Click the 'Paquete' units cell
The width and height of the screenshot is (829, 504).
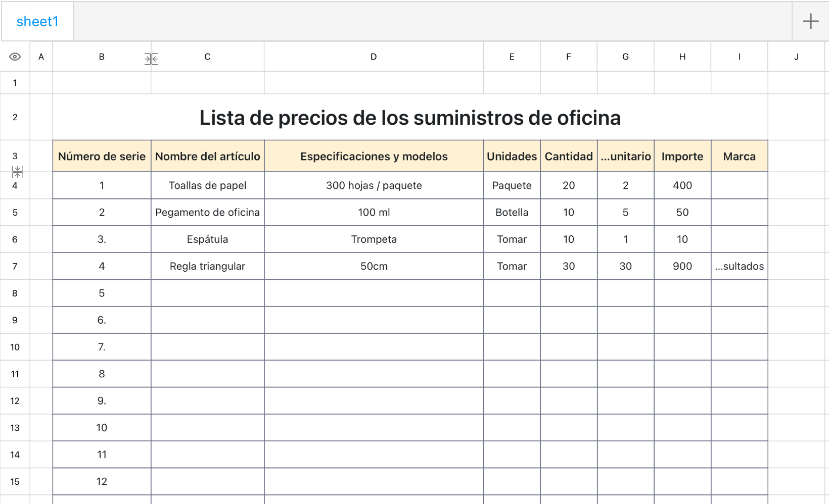click(512, 185)
